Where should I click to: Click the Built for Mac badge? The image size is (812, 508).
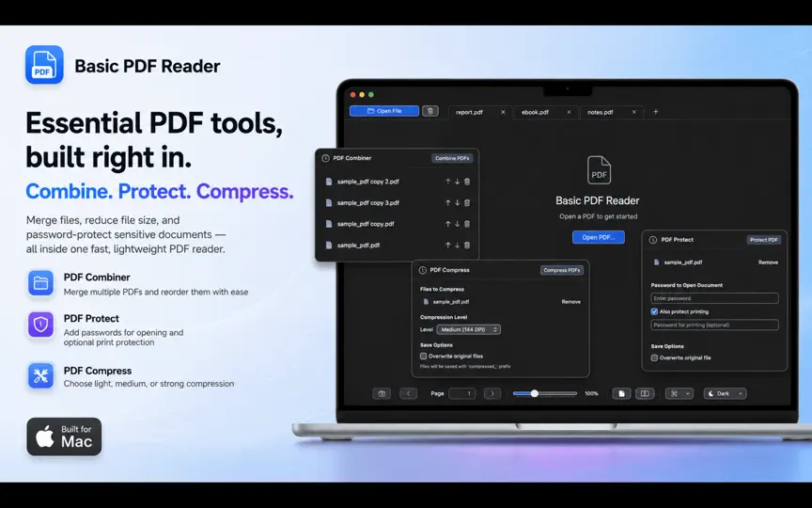(x=64, y=437)
